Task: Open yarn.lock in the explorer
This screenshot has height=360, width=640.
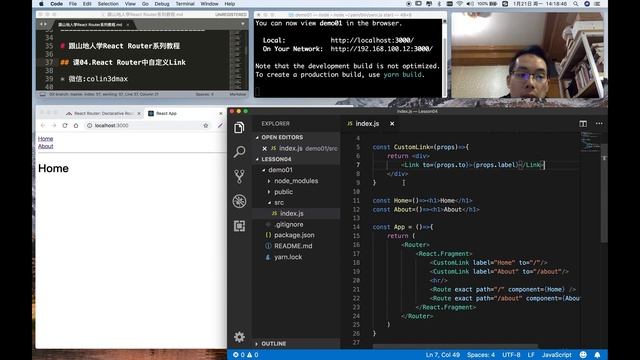Action: pyautogui.click(x=288, y=257)
